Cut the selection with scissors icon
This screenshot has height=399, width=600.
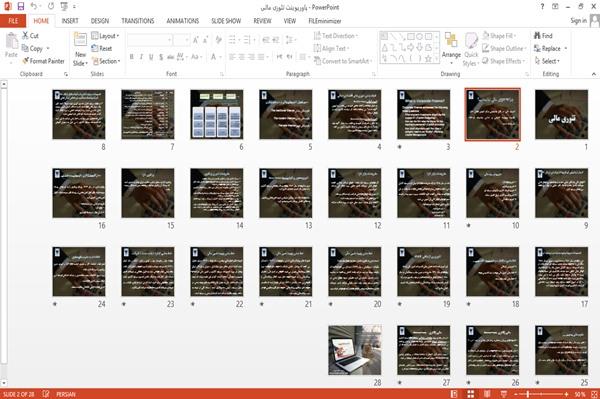[x=30, y=36]
